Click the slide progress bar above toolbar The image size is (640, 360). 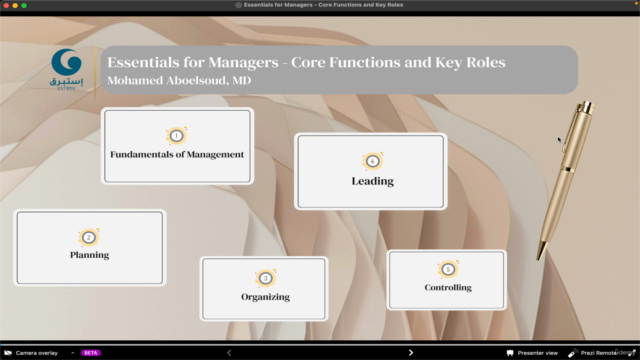point(320,344)
